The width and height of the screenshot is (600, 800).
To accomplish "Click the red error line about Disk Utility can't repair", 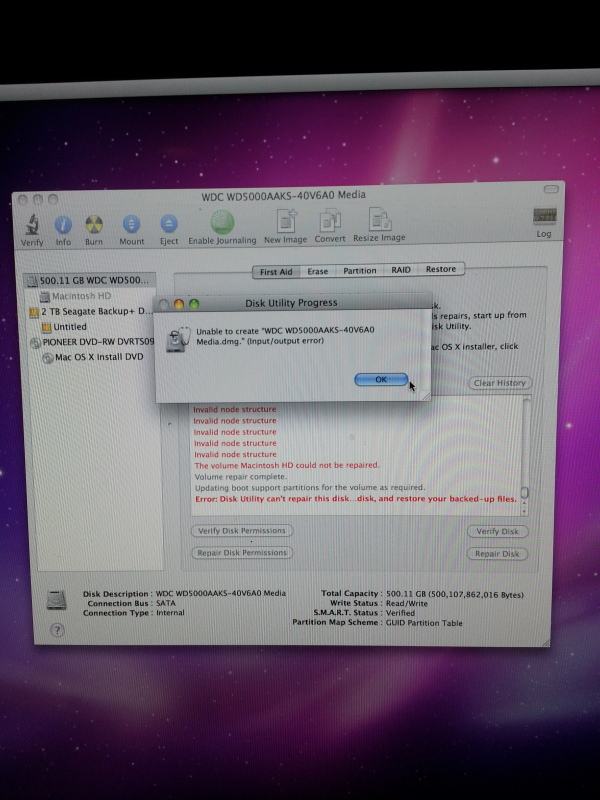I will tap(356, 499).
